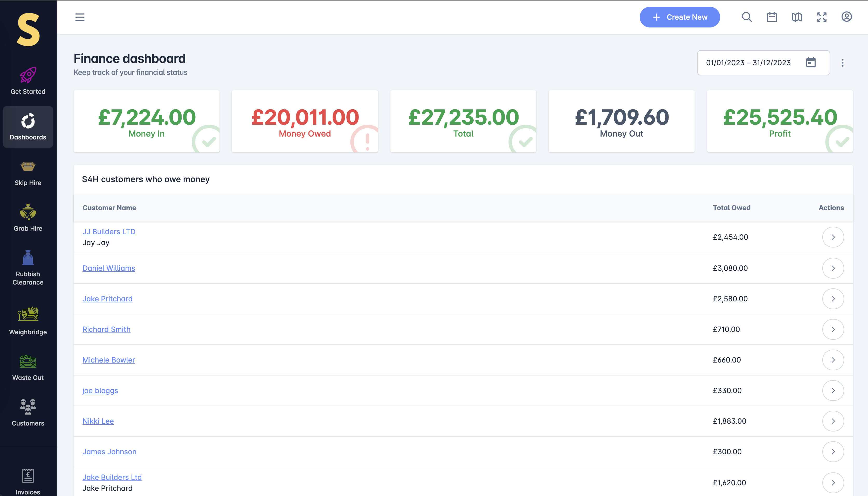The image size is (868, 496).
Task: Open Skip Hire from sidebar
Action: pos(28,173)
